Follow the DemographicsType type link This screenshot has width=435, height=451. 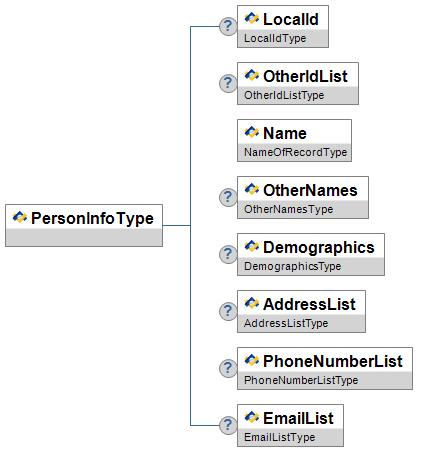[293, 266]
